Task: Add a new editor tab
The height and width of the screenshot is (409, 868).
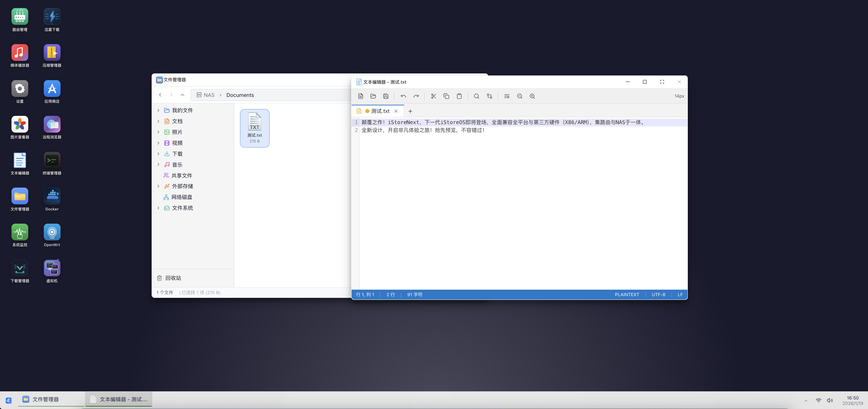Action: pos(410,111)
